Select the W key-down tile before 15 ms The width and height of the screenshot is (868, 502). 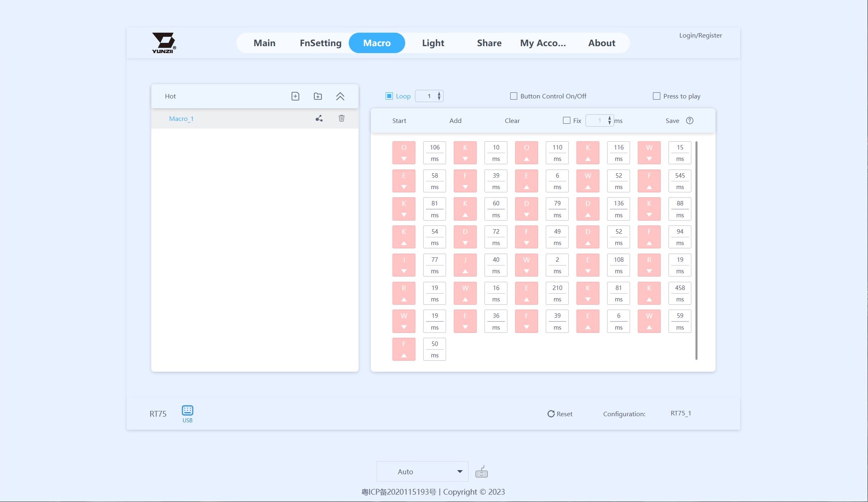click(x=649, y=153)
